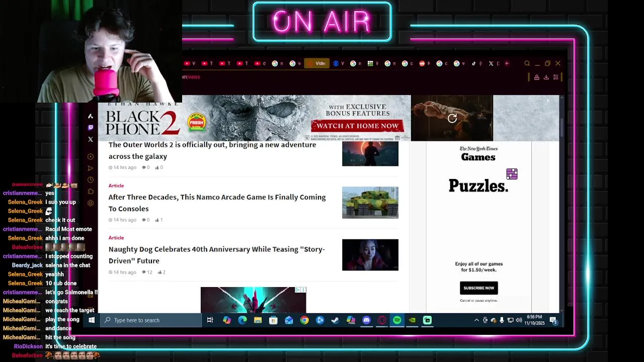Screen dimensions: 644x362
Task: Open the Extensions puzzle icon in the sidebar
Action: click(x=91, y=191)
